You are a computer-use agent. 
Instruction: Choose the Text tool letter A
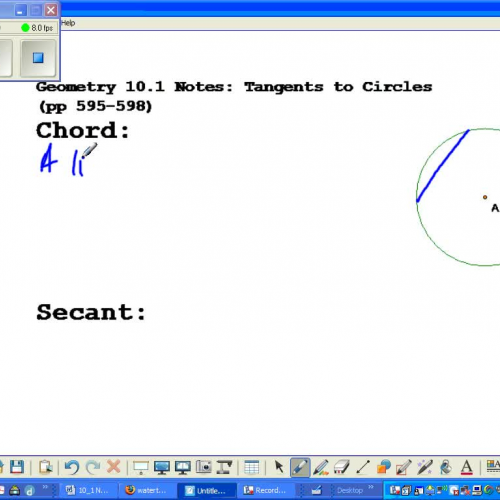pos(467,467)
